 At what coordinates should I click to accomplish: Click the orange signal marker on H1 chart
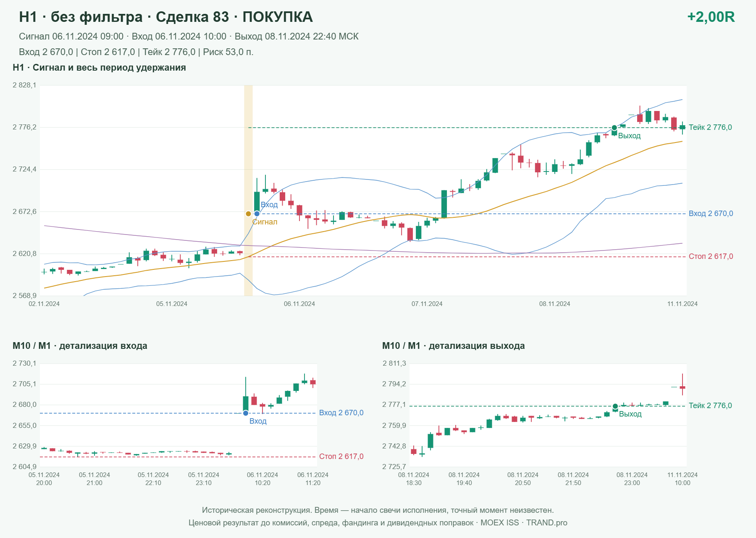(x=248, y=214)
